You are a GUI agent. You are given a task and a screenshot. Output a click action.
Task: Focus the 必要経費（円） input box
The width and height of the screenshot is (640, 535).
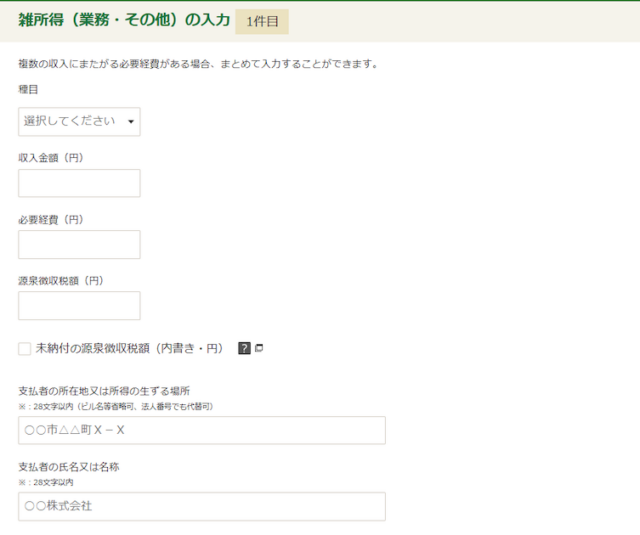79,244
